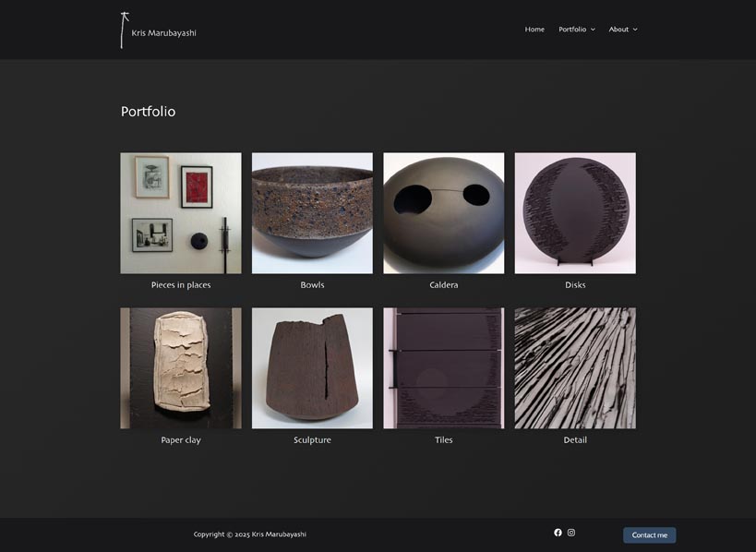The height and width of the screenshot is (552, 756).
Task: Select the Detail gallery image
Action: pyautogui.click(x=575, y=368)
